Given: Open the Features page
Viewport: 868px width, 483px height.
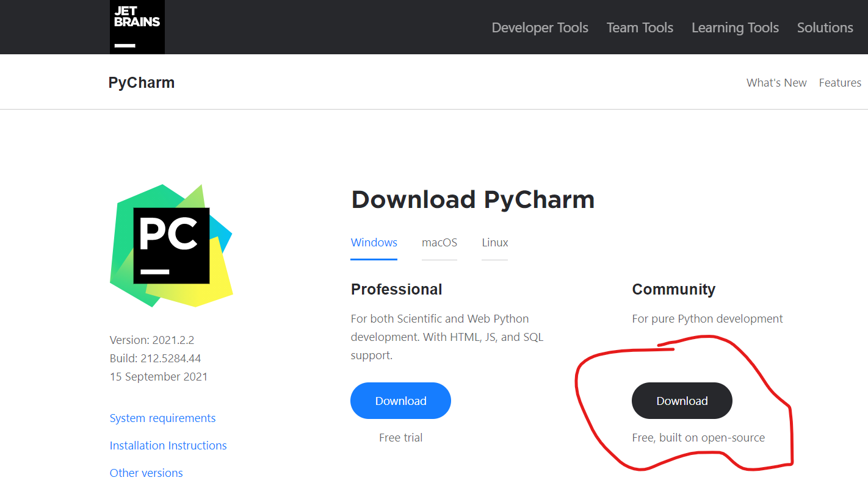Looking at the screenshot, I should 840,82.
